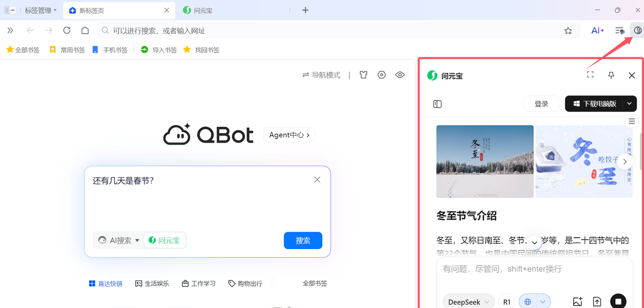Click the blue 搜索 button
The width and height of the screenshot is (644, 308).
point(303,240)
